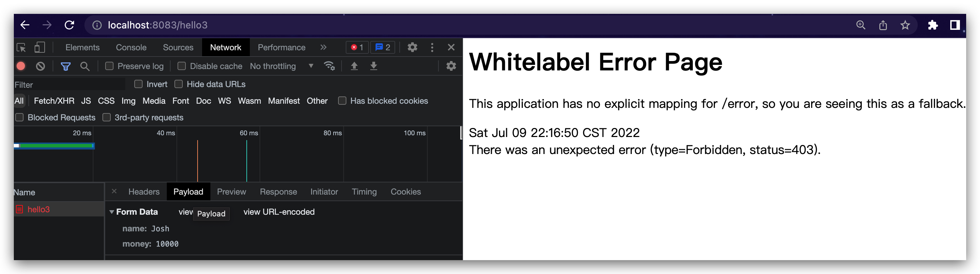Tick the Hide data URLs checkbox

pyautogui.click(x=179, y=84)
